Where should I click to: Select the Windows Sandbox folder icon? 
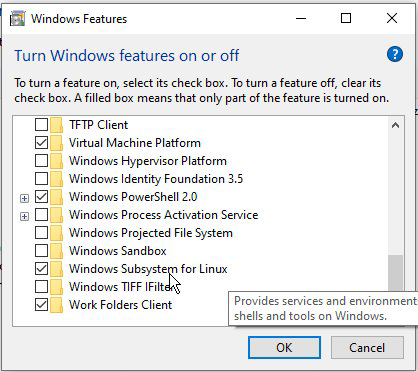tap(56, 251)
